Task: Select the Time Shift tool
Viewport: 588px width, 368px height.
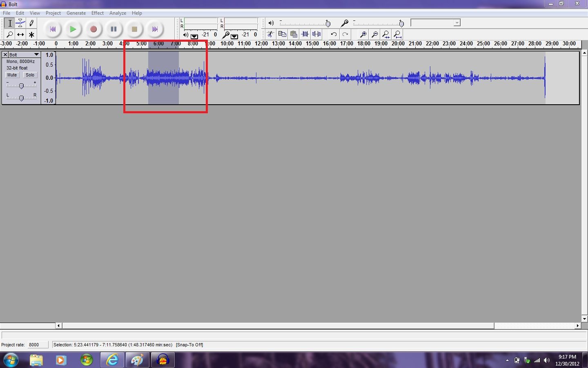Action: 20,35
